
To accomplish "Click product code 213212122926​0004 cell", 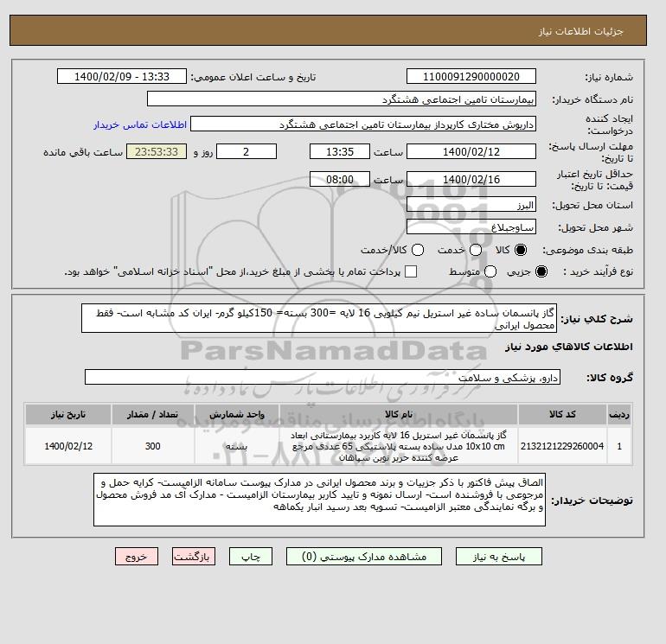I will (562, 446).
